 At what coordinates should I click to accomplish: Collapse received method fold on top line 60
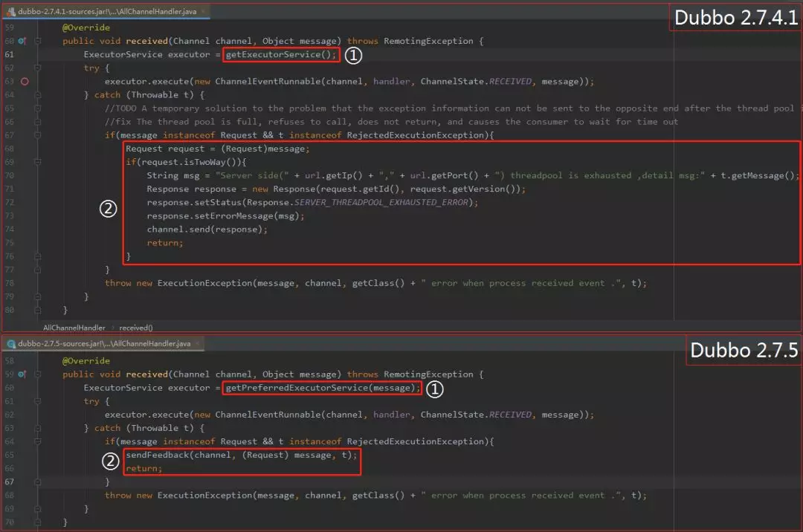(x=38, y=41)
